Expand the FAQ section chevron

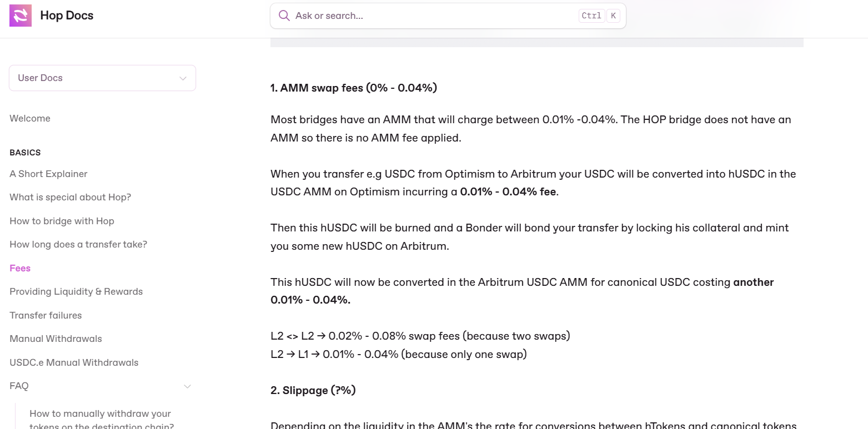pyautogui.click(x=187, y=386)
